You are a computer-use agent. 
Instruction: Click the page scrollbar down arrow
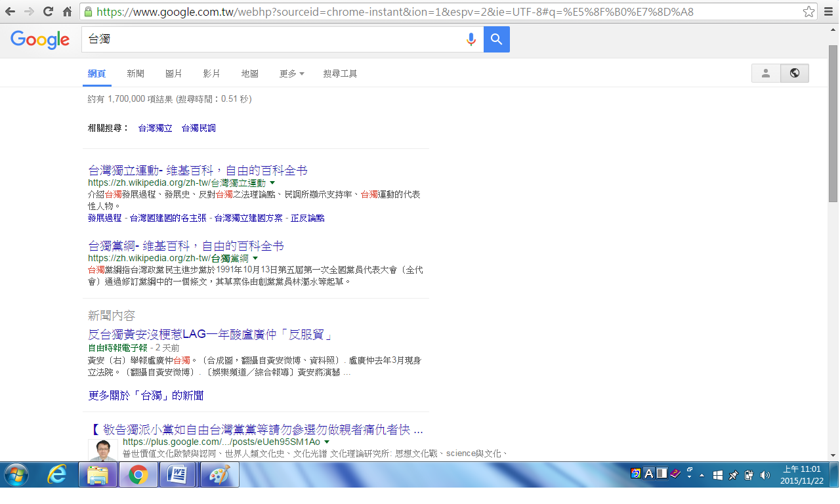coord(833,455)
